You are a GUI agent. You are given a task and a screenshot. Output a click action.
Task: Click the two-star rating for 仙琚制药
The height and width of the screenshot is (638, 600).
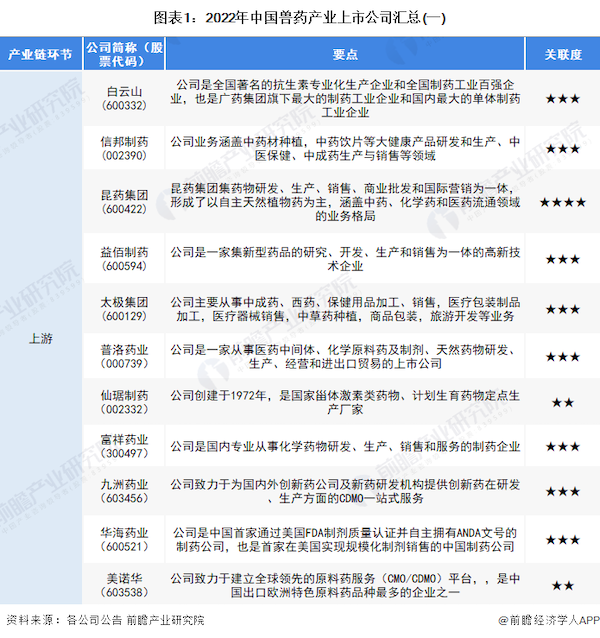[563, 402]
